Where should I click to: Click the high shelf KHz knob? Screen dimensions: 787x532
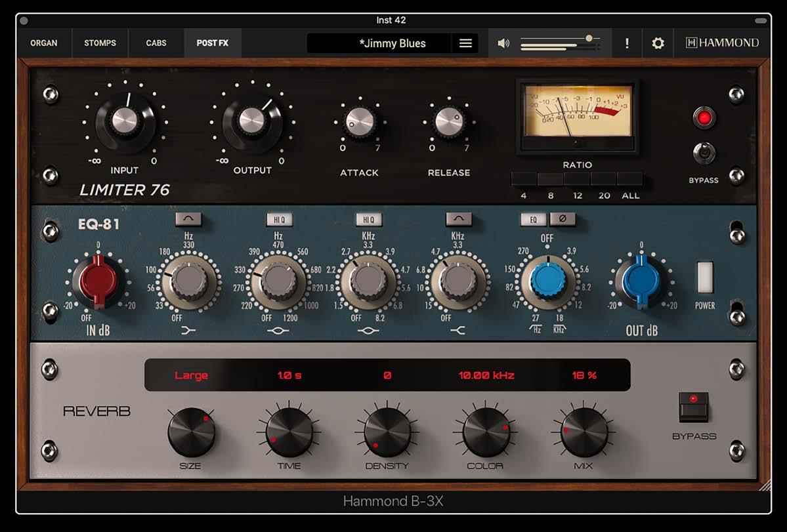(x=457, y=282)
